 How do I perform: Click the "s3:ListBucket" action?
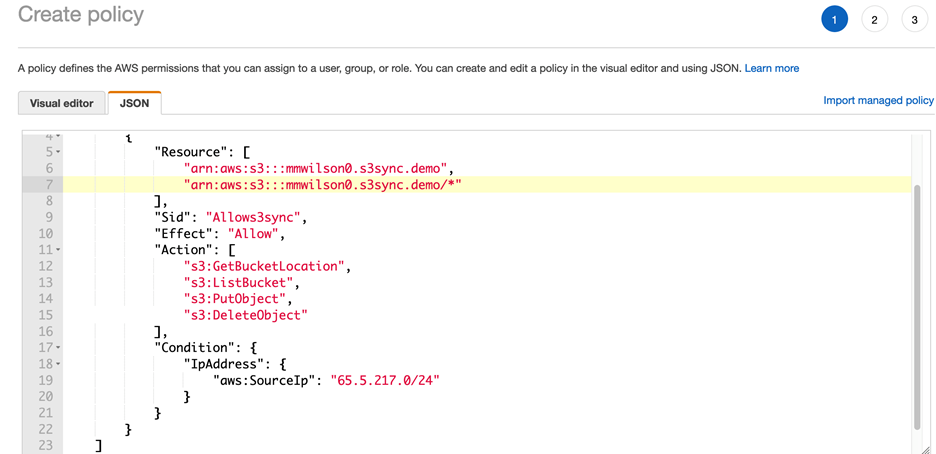point(238,282)
